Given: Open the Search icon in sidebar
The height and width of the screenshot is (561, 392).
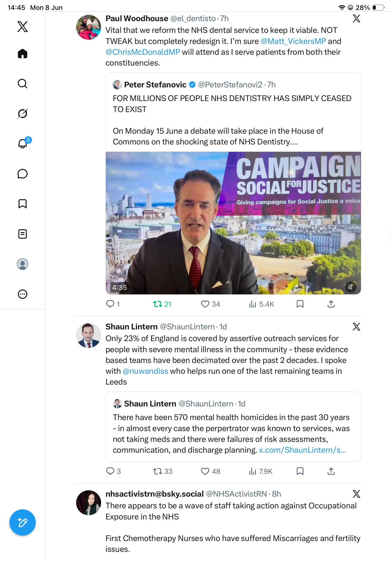Looking at the screenshot, I should [23, 84].
